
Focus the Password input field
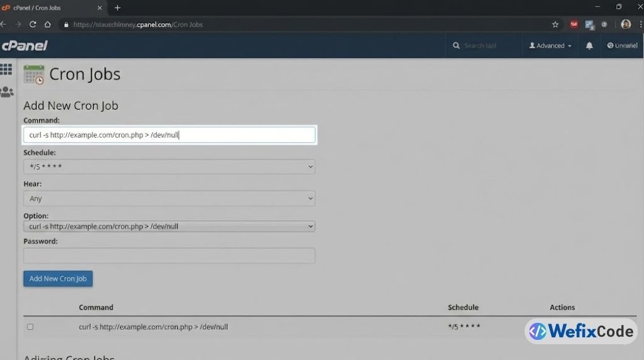(169, 256)
